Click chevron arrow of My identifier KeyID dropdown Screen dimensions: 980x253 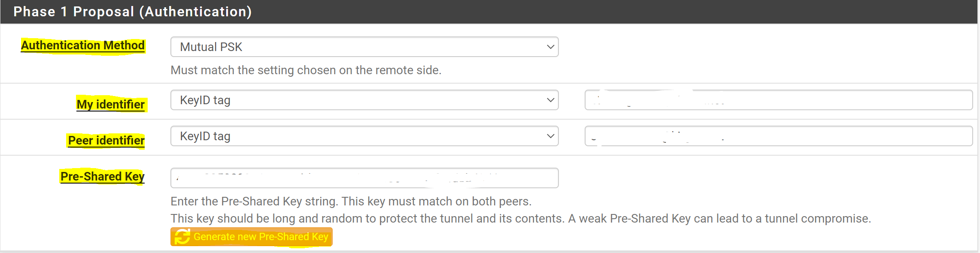click(x=550, y=100)
